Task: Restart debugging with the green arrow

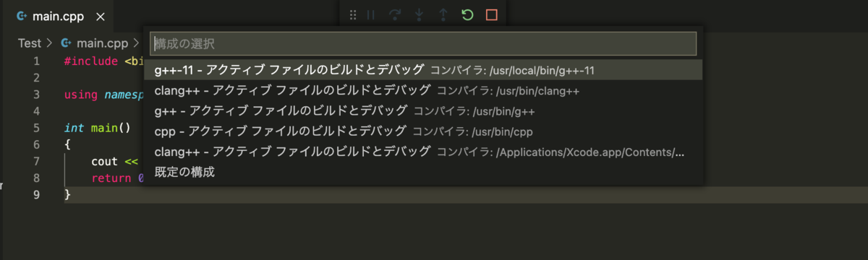Action: 467,14
